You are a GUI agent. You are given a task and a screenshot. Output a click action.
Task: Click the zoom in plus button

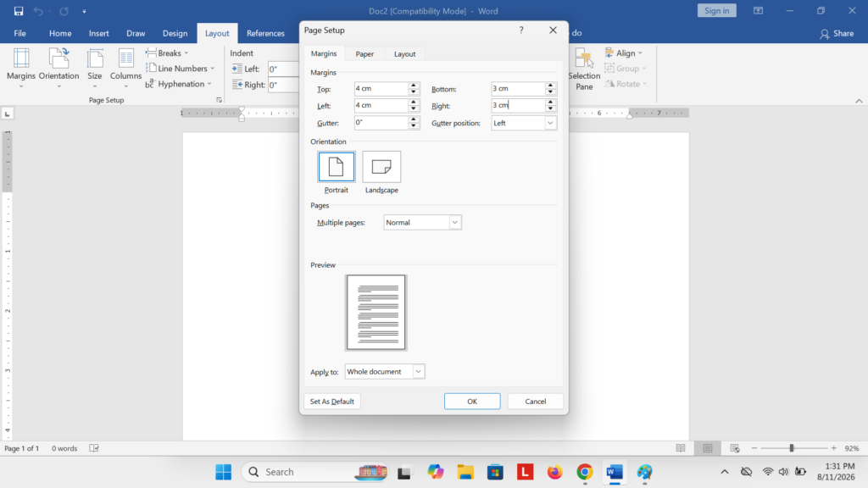pos(834,448)
